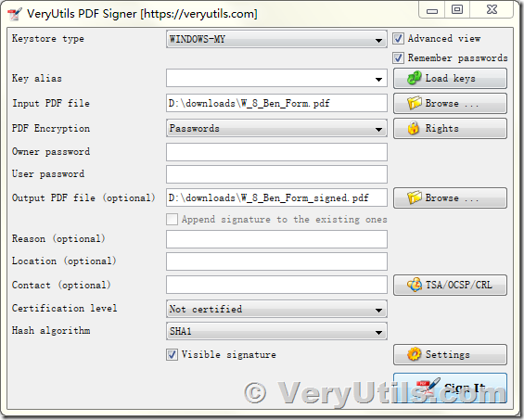Click the folder icon beside Input PDF file
This screenshot has height=420, width=524.
(x=414, y=103)
